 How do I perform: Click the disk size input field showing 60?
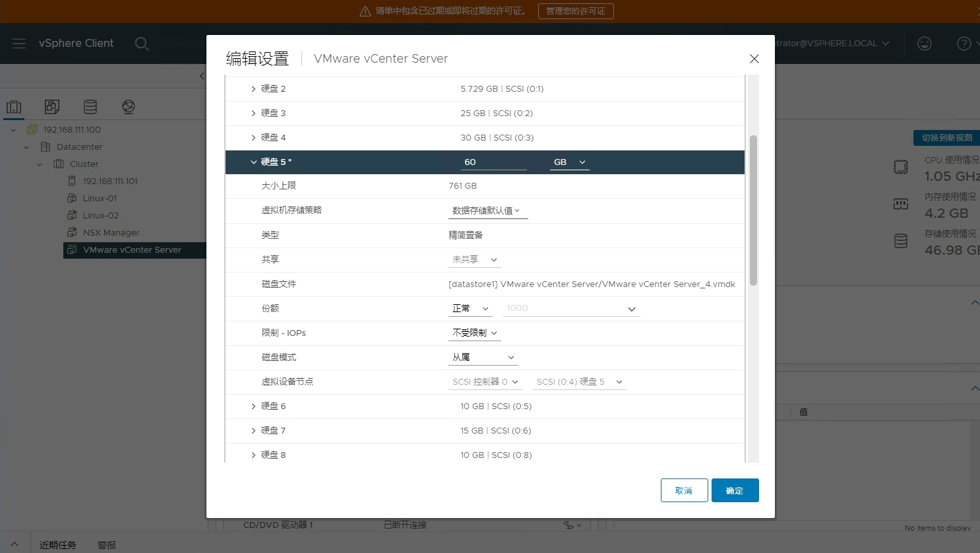493,162
